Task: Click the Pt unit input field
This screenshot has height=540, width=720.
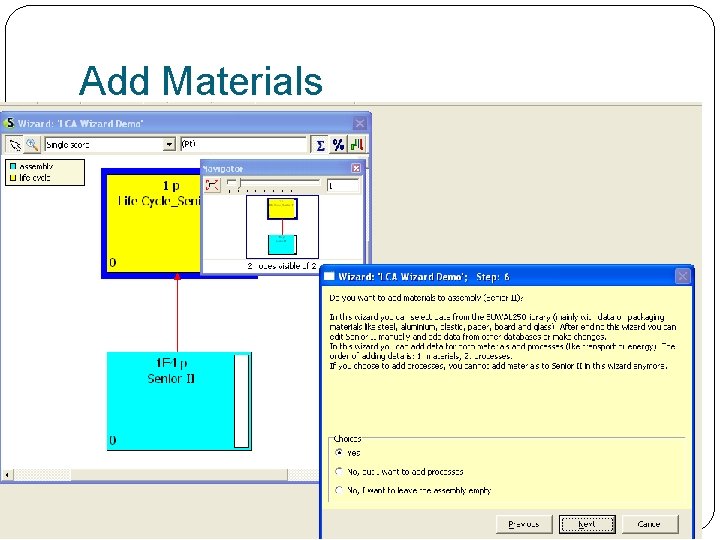Action: point(243,144)
